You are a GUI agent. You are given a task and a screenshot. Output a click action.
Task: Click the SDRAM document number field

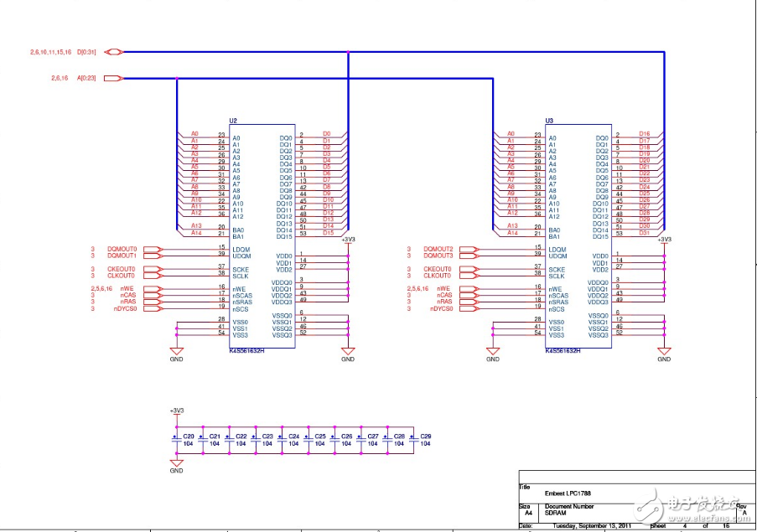pyautogui.click(x=555, y=514)
